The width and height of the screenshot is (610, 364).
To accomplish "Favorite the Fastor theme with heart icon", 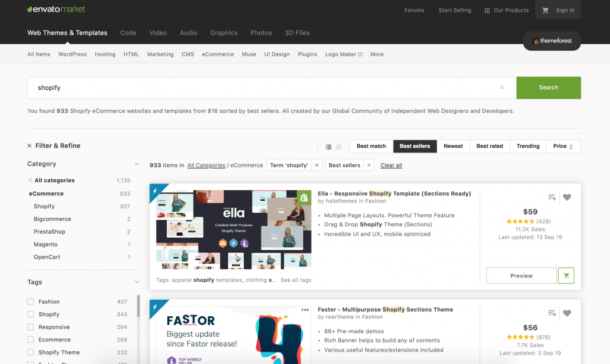I will tap(567, 313).
